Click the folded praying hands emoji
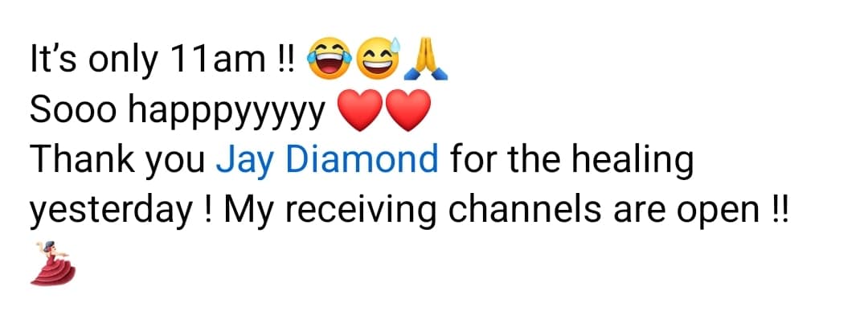 (426, 59)
